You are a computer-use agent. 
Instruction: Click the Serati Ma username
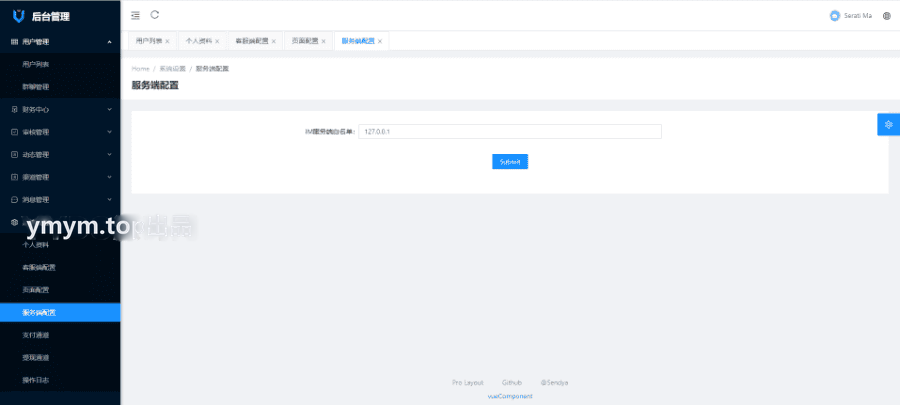858,16
